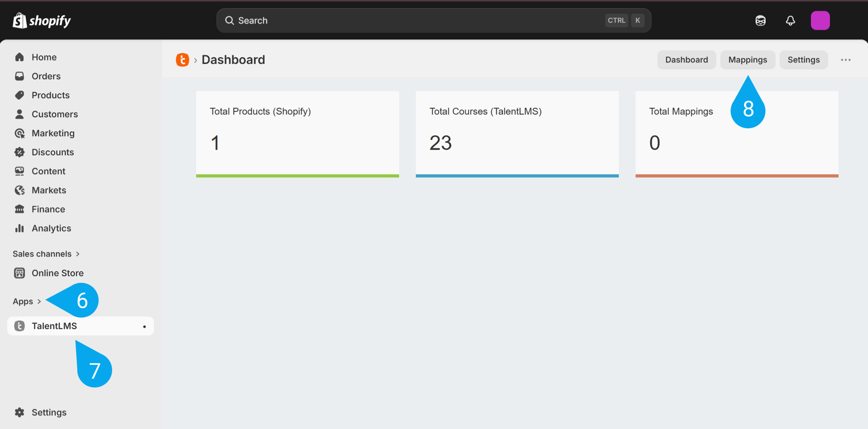Click the Marketing target icon
Image resolution: width=868 pixels, height=429 pixels.
pyautogui.click(x=19, y=133)
